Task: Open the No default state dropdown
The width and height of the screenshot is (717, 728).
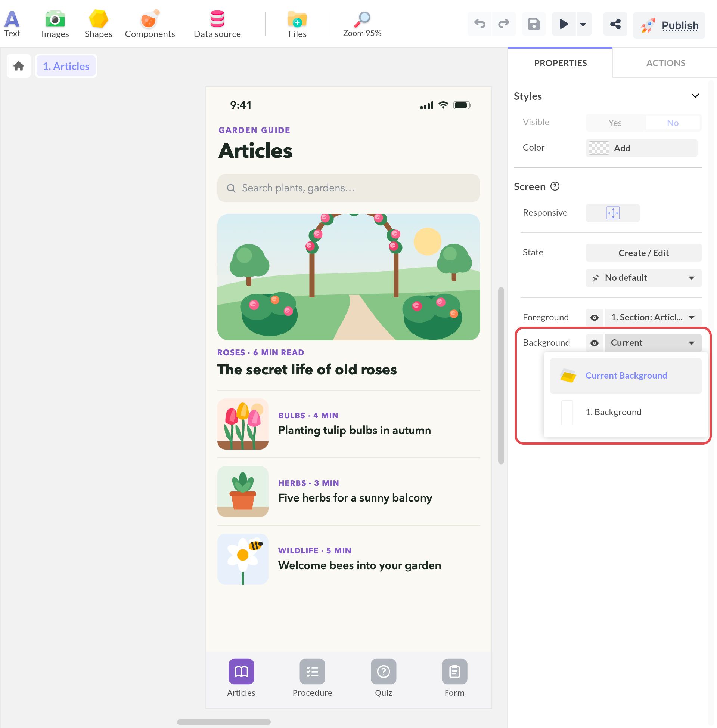Action: [x=643, y=278]
